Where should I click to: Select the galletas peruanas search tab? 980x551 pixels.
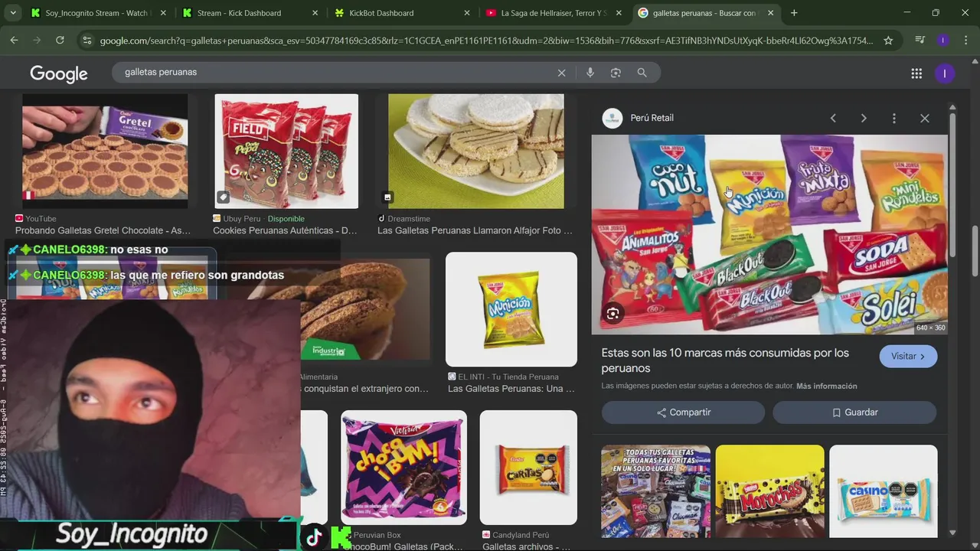704,13
